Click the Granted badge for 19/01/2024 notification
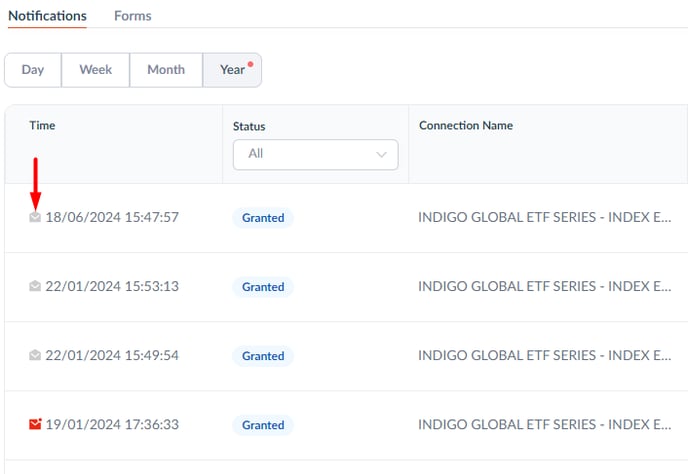This screenshot has height=474, width=688. tap(263, 425)
